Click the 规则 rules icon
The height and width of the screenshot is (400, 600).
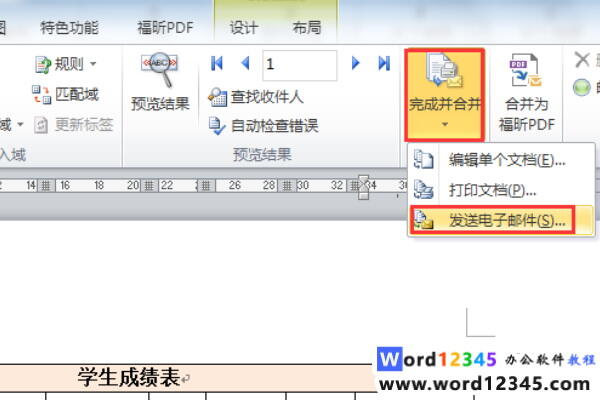[x=43, y=64]
